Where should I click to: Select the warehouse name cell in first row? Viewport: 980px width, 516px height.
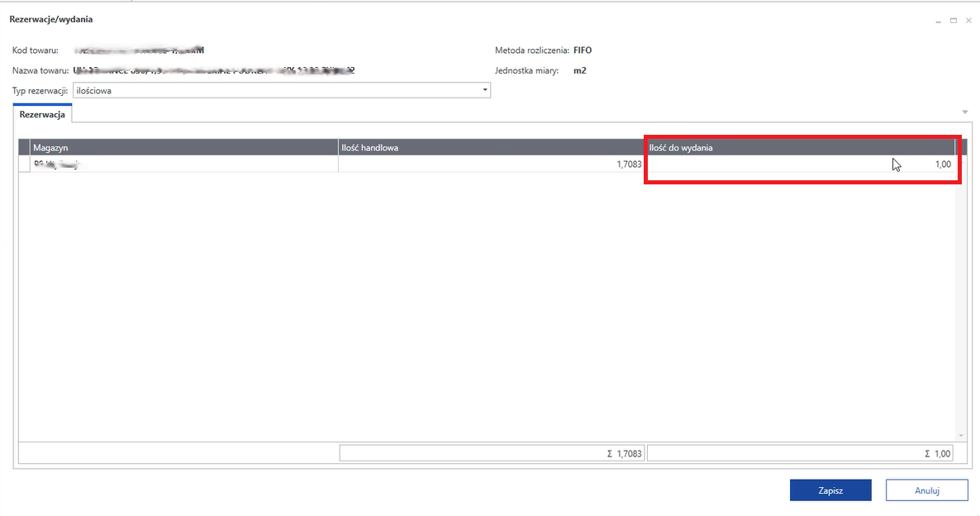pos(183,164)
